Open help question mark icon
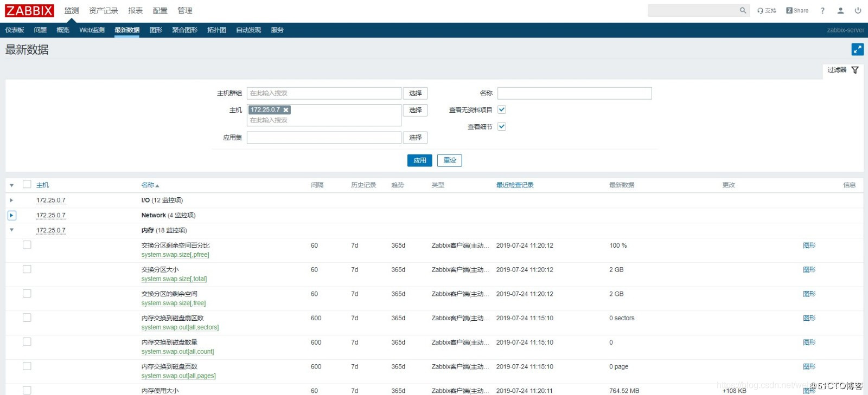The image size is (868, 395). (x=822, y=10)
